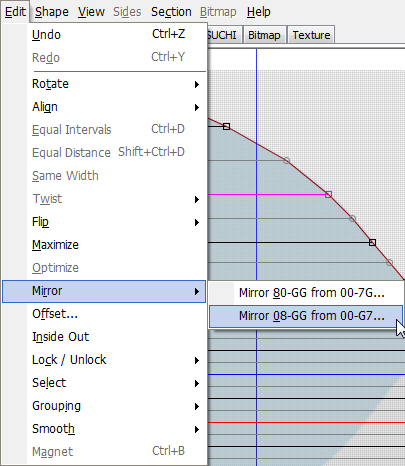405x466 pixels.
Task: Open the Shape menu
Action: [x=52, y=12]
